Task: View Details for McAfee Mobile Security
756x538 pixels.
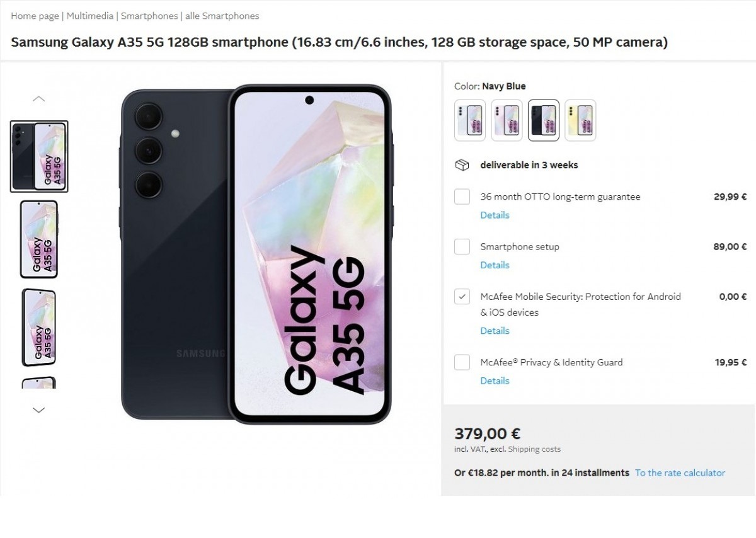Action: pyautogui.click(x=495, y=331)
